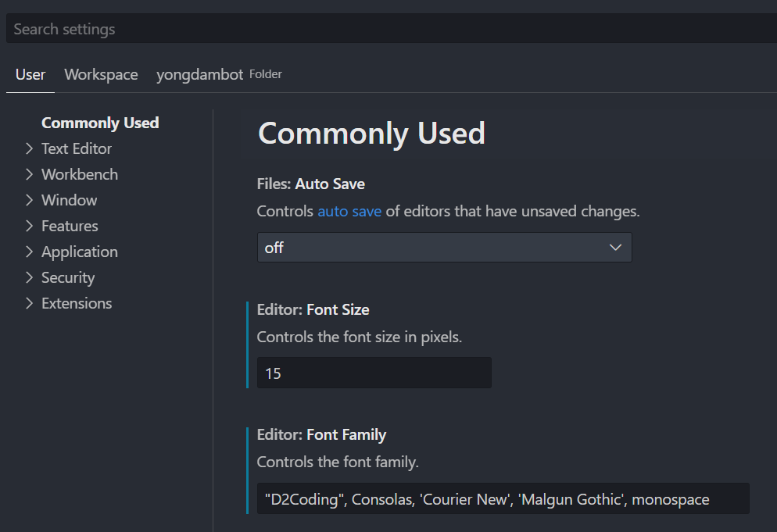Follow the auto save link
This screenshot has height=532, width=777.
click(349, 212)
